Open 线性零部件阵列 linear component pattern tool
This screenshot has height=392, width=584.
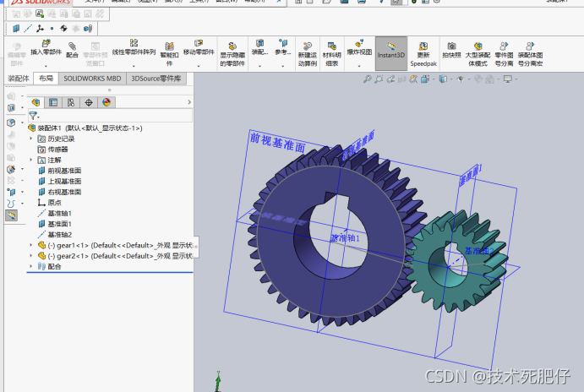(134, 47)
